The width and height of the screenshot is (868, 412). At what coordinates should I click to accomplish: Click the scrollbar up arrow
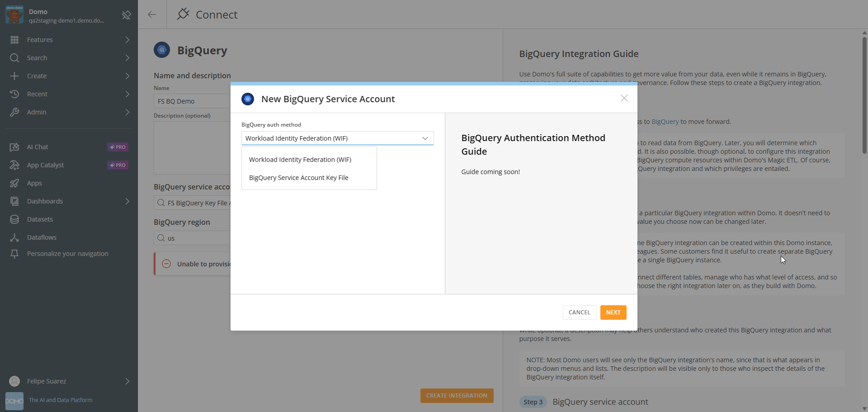[864, 33]
